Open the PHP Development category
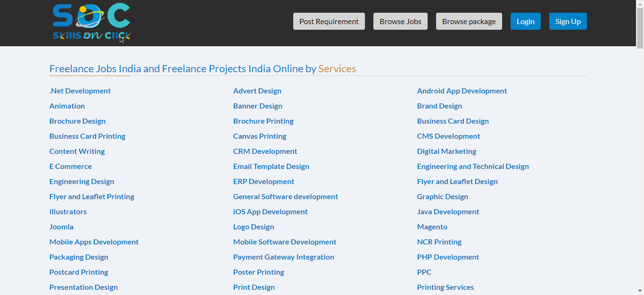 click(447, 257)
